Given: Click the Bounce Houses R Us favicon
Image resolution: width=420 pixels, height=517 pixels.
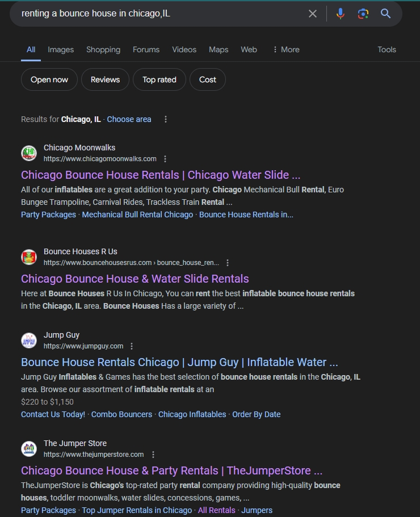Looking at the screenshot, I should tap(29, 257).
